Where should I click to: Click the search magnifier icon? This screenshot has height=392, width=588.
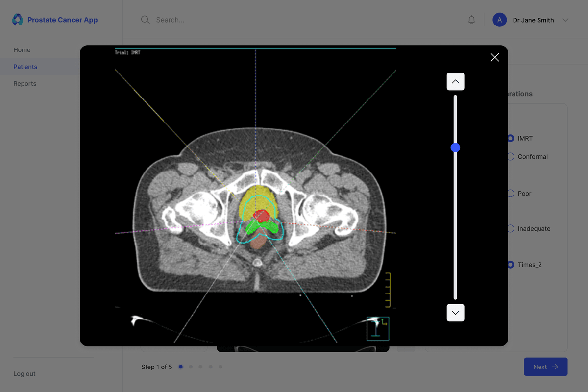pos(145,20)
